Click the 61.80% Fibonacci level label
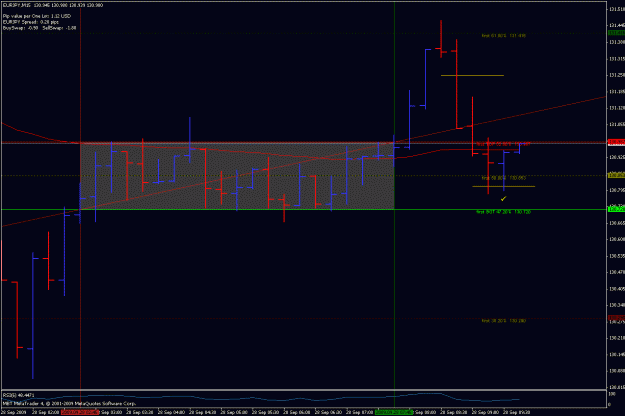Screen dimensions: 625x416 [503, 36]
